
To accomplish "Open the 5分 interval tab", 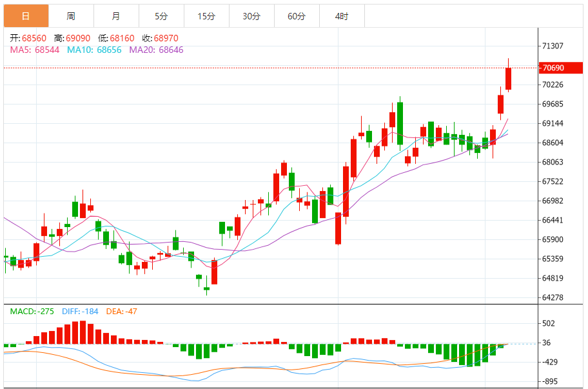I will (x=161, y=16).
